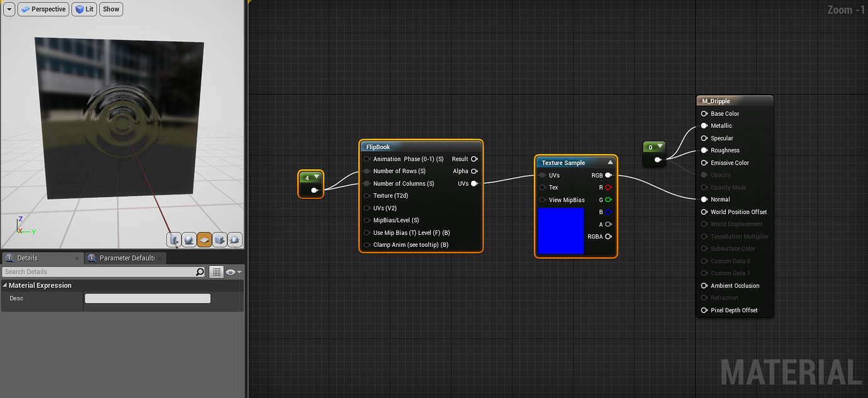Toggle the Show flags button in viewport
This screenshot has width=868, height=398.
(x=111, y=9)
